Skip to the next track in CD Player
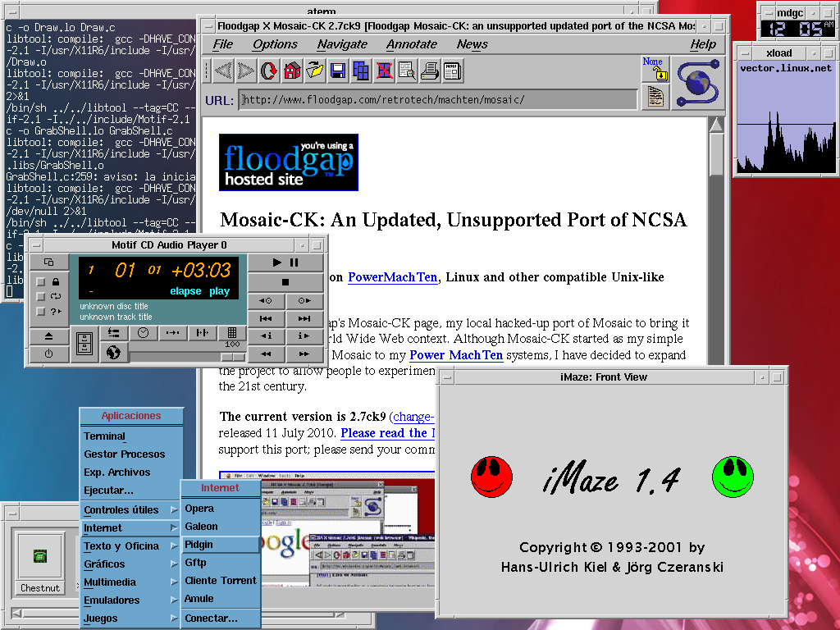Viewport: 840px width, 630px height. [x=304, y=318]
